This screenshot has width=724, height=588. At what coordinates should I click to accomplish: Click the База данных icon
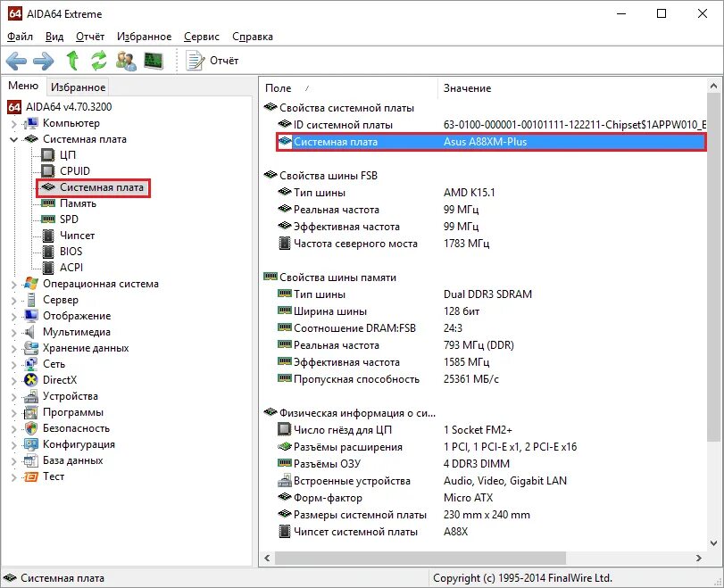click(x=31, y=460)
